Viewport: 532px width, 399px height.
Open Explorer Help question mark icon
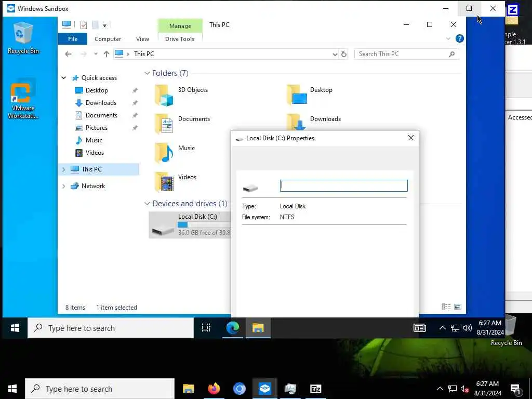click(459, 38)
